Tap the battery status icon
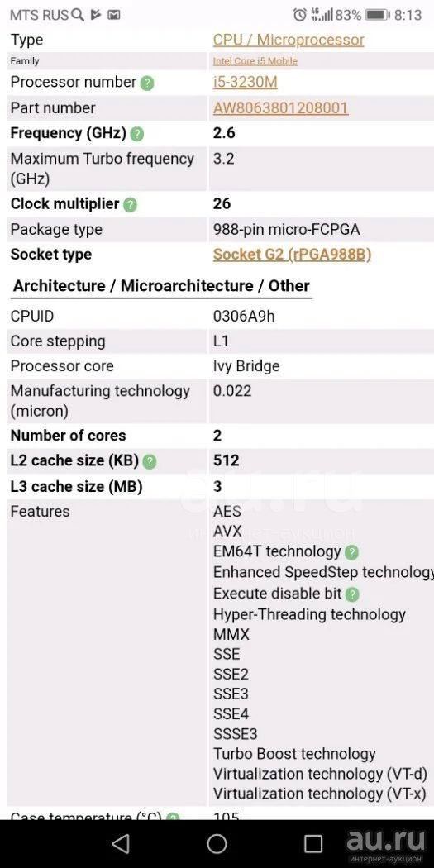 click(x=378, y=15)
